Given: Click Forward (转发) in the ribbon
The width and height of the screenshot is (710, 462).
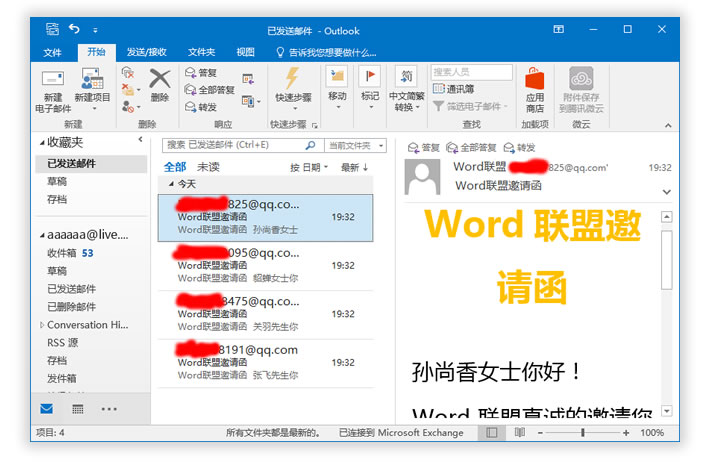Looking at the screenshot, I should [201, 107].
